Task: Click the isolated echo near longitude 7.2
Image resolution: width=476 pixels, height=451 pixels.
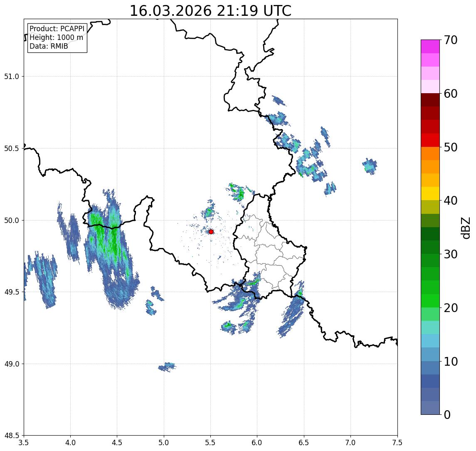Action: [x=370, y=166]
